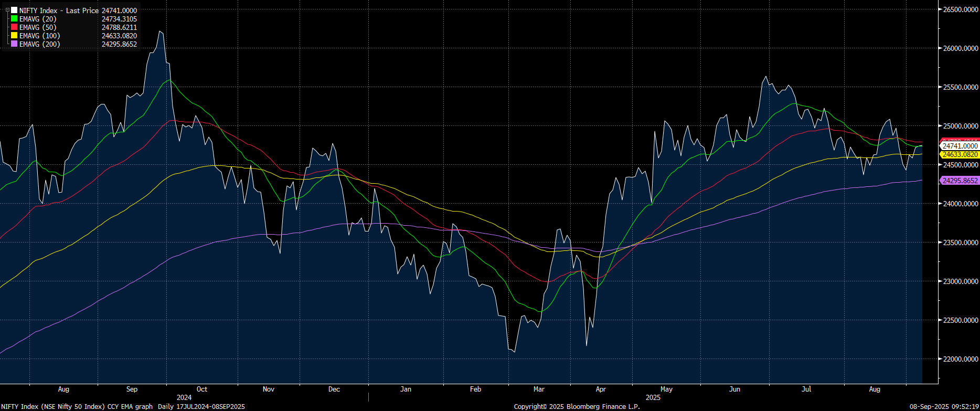Click the white 24741.0000 last price tag
Image resolution: width=980 pixels, height=411 pixels.
point(960,146)
